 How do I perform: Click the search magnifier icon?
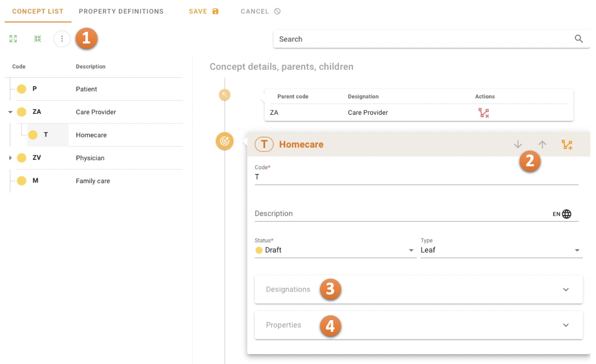click(578, 39)
